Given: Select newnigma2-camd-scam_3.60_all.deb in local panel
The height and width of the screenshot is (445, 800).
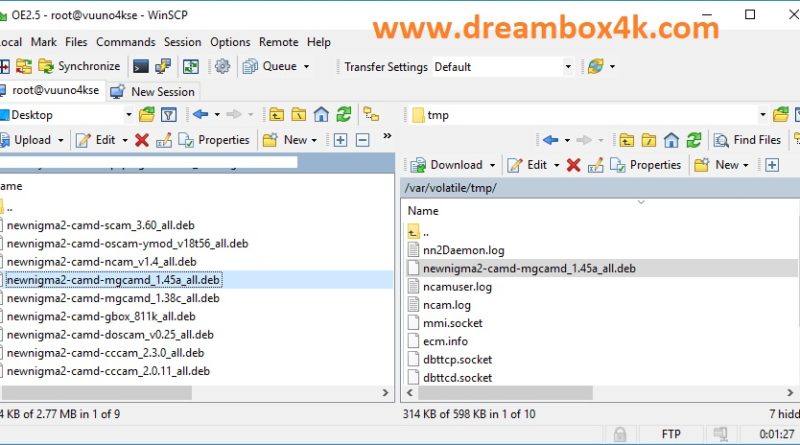Looking at the screenshot, I should tap(101, 225).
